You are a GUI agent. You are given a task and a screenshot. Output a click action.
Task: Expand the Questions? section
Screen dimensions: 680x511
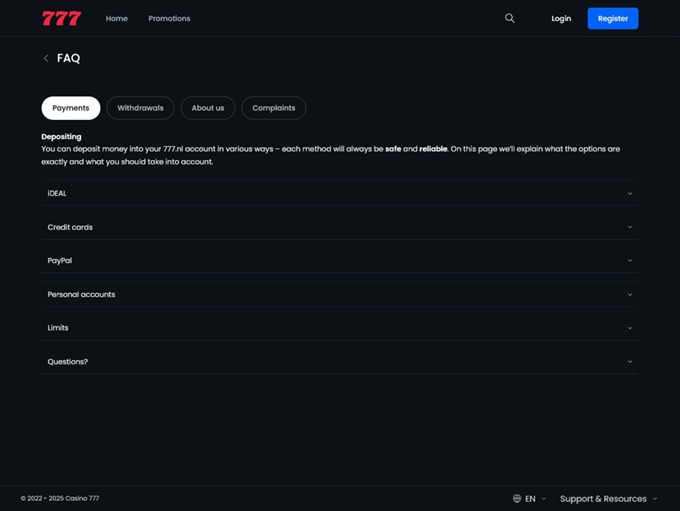tap(339, 361)
